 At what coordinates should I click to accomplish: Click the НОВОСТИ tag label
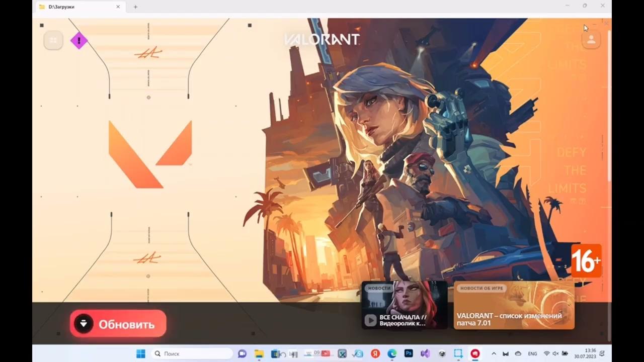379,288
